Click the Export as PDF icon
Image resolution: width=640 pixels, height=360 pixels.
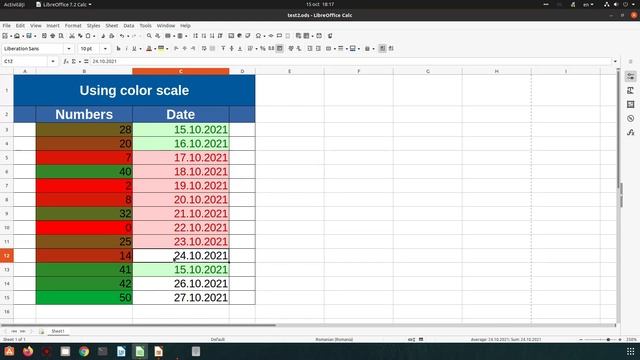pyautogui.click(x=44, y=36)
